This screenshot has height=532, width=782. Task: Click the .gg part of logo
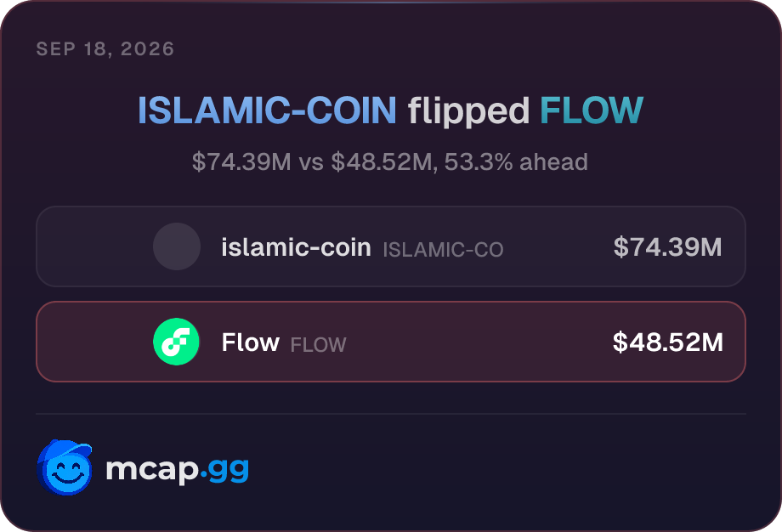point(225,469)
